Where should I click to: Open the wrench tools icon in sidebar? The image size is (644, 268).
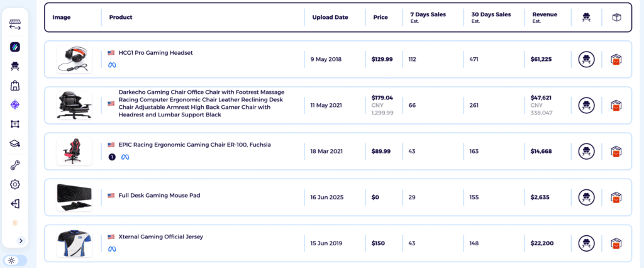click(15, 165)
